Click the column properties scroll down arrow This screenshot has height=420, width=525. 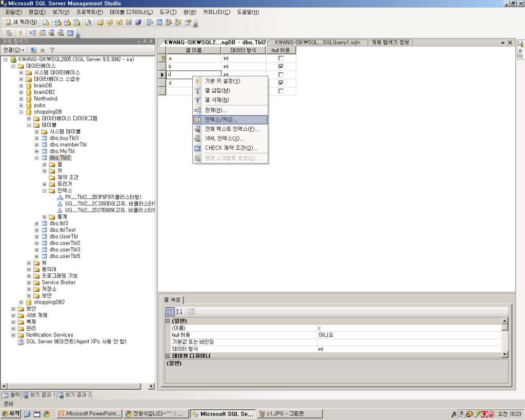click(x=504, y=354)
